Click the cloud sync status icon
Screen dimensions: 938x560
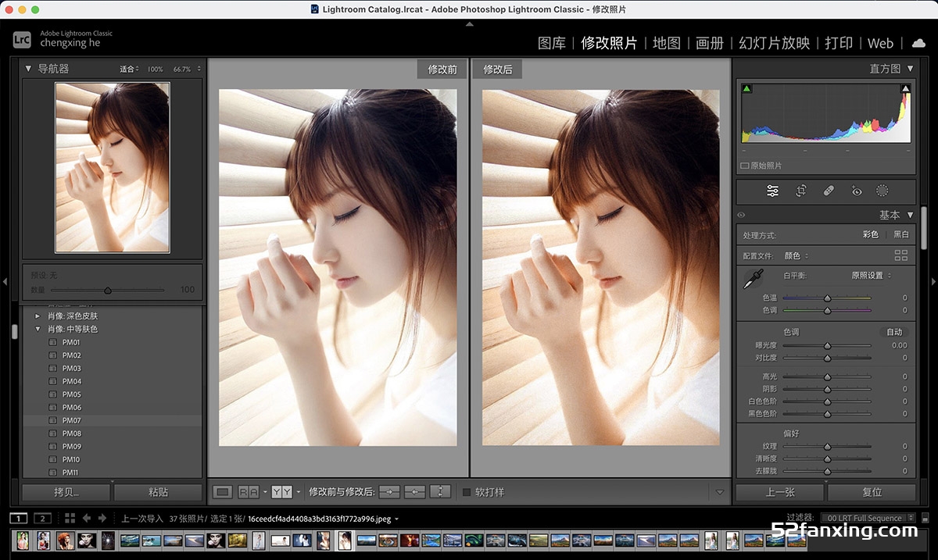[918, 43]
